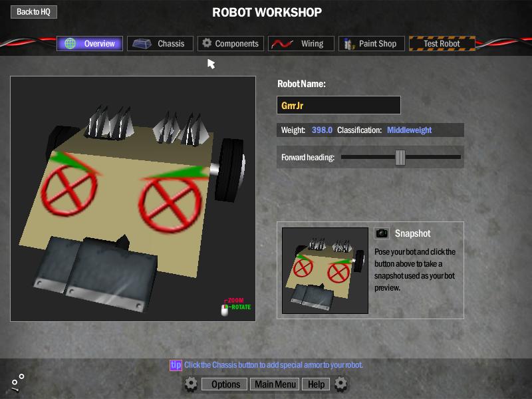Take a snapshot with the camera icon
532x399 pixels.
tap(382, 233)
